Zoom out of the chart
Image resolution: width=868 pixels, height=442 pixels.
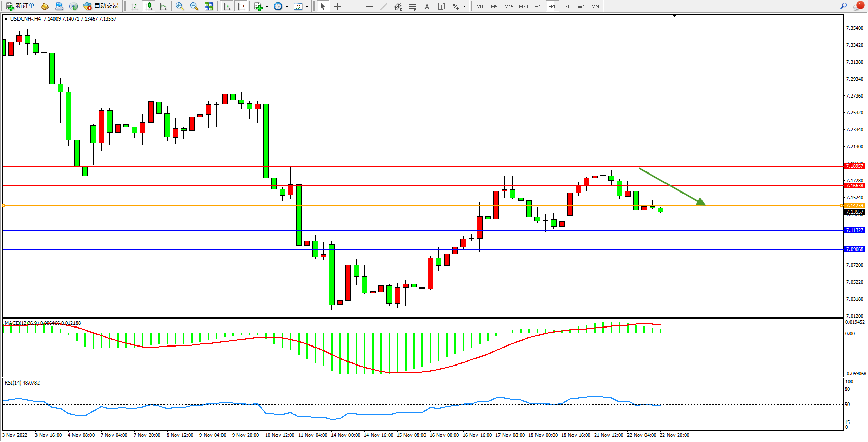(x=194, y=6)
